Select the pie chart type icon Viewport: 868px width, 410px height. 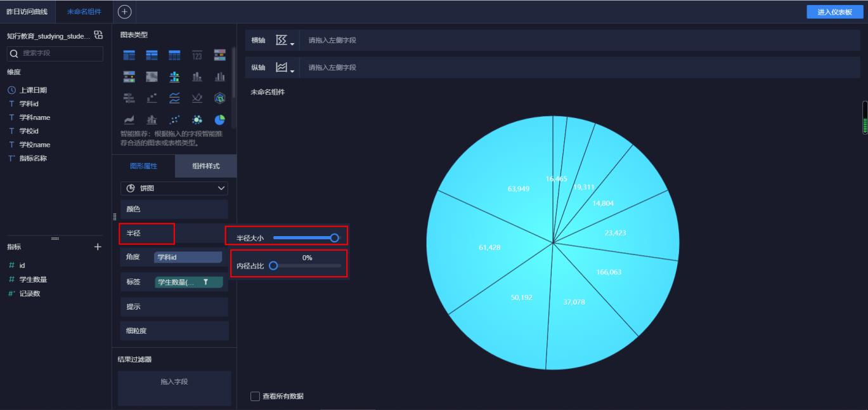tap(219, 119)
